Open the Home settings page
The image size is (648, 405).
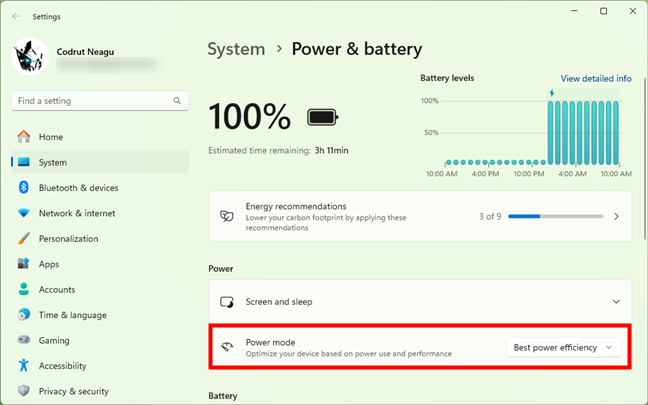coord(51,137)
